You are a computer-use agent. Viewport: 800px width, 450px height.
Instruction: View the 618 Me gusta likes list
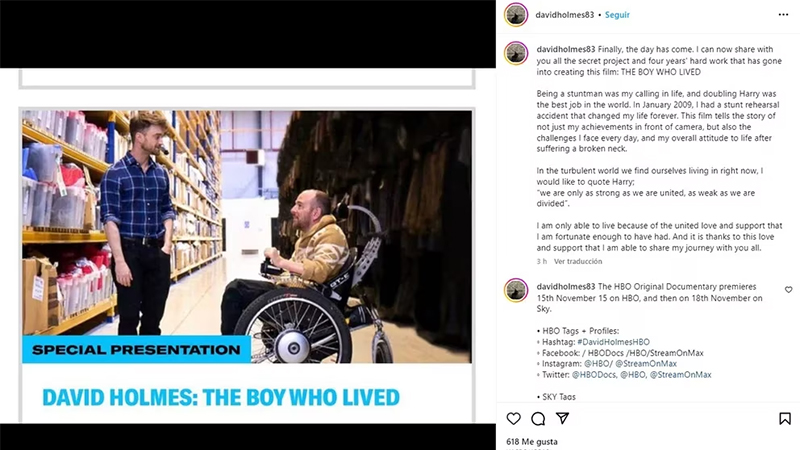pyautogui.click(x=532, y=441)
